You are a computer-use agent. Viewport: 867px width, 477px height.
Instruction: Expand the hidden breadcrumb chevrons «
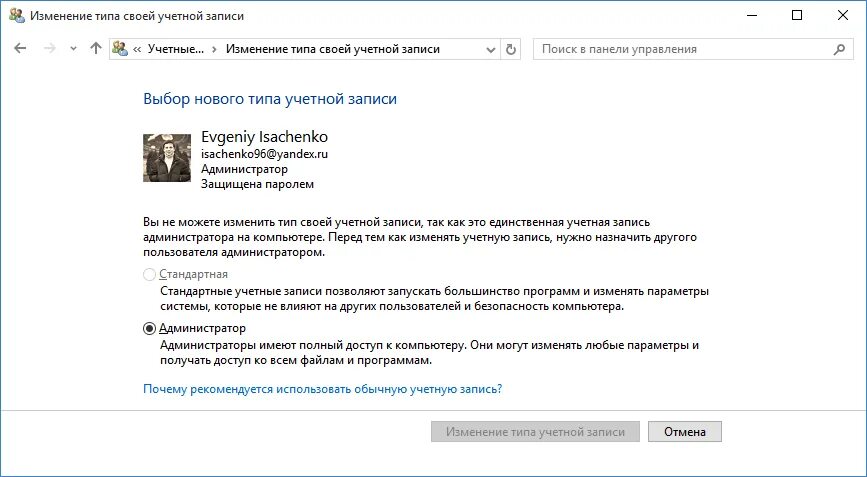(x=137, y=49)
